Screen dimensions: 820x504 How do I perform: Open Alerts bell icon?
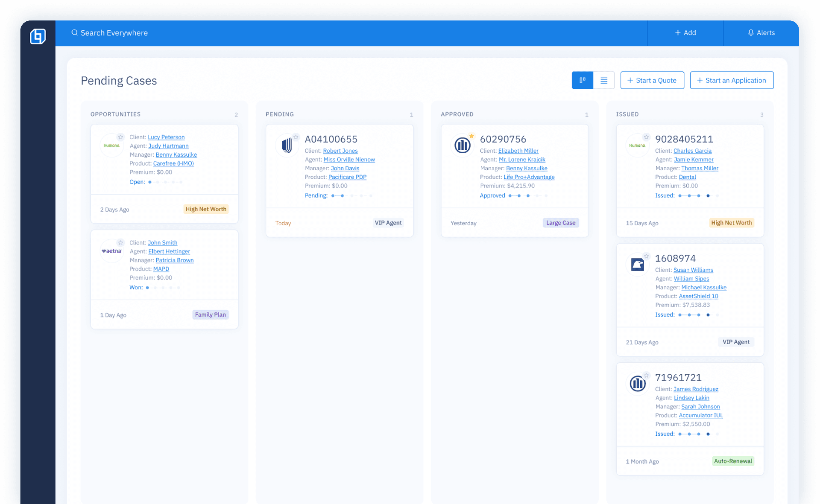750,33
